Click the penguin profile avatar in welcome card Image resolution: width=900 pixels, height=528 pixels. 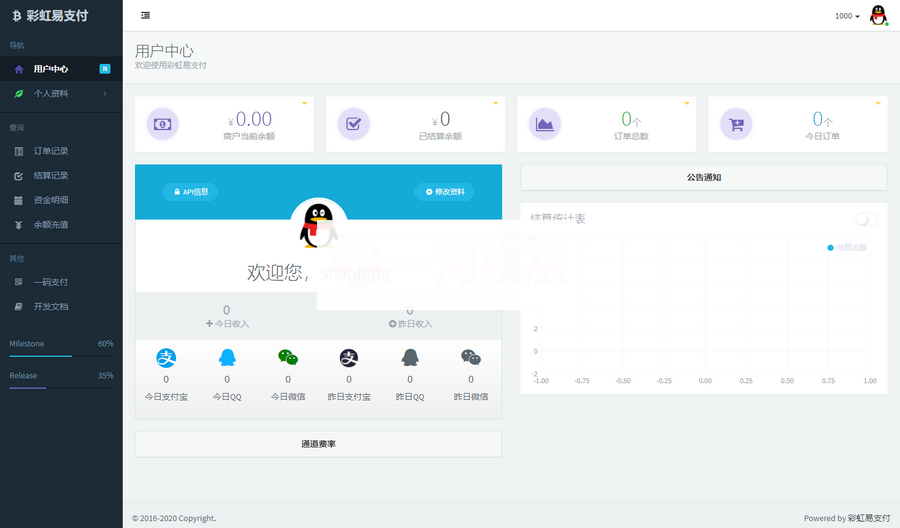pyautogui.click(x=318, y=225)
